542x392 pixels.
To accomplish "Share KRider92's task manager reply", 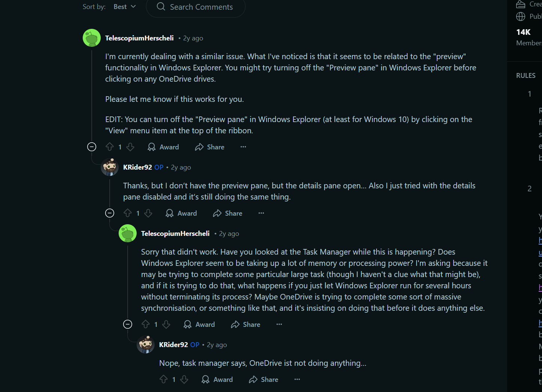I will (264, 379).
